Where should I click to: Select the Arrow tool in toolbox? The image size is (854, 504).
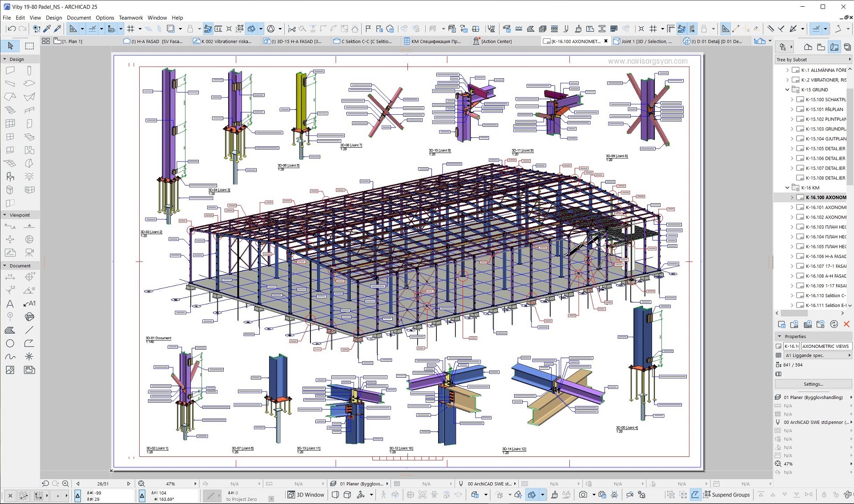[10, 46]
